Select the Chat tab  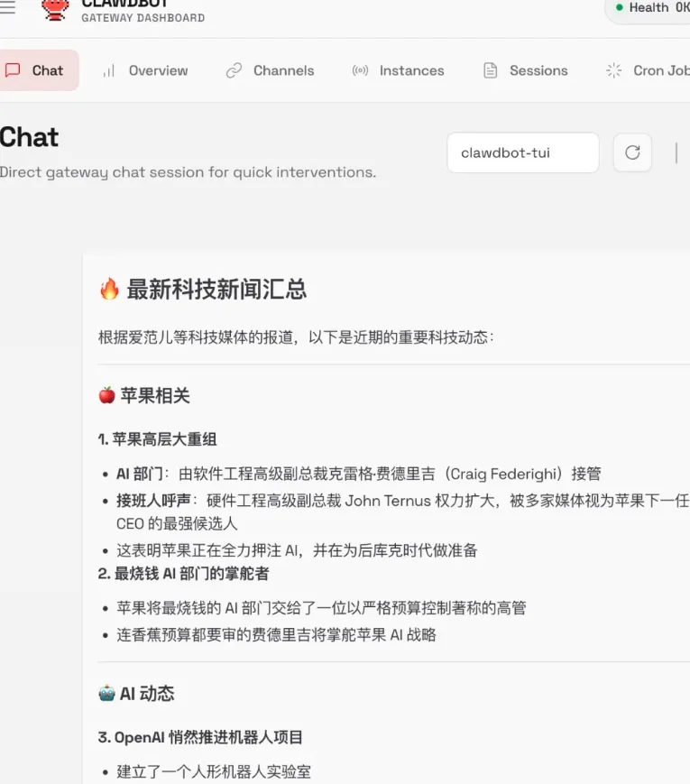39,70
